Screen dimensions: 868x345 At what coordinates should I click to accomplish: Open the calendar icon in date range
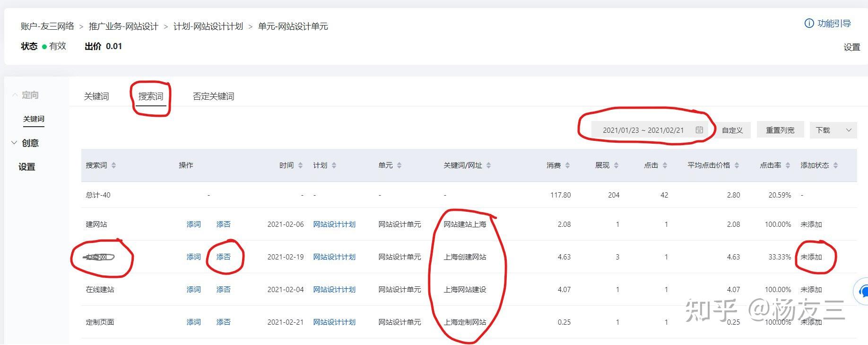coord(699,130)
